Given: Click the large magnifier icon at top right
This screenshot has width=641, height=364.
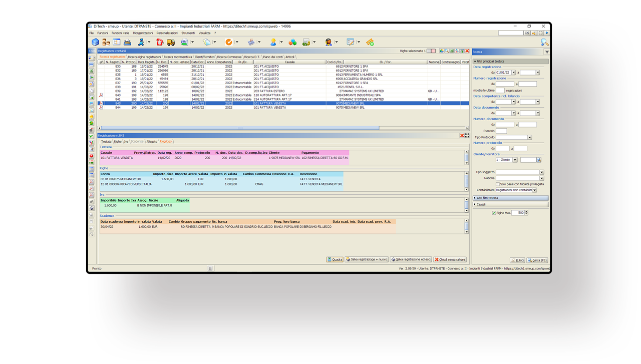Looking at the screenshot, I should click(x=544, y=43).
